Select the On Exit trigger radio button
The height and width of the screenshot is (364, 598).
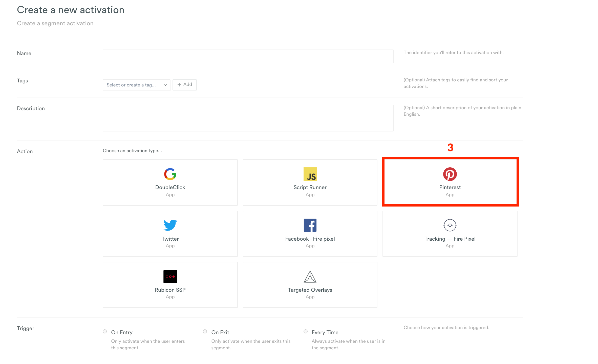[x=205, y=332]
